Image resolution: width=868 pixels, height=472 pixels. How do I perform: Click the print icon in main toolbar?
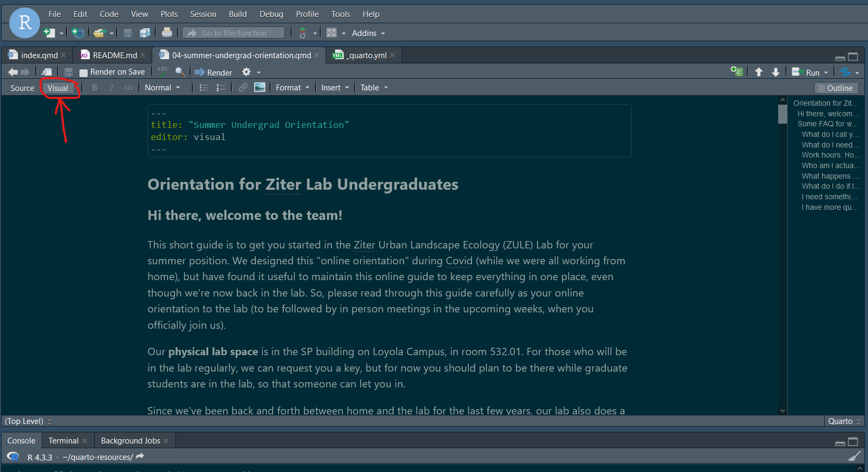[167, 33]
